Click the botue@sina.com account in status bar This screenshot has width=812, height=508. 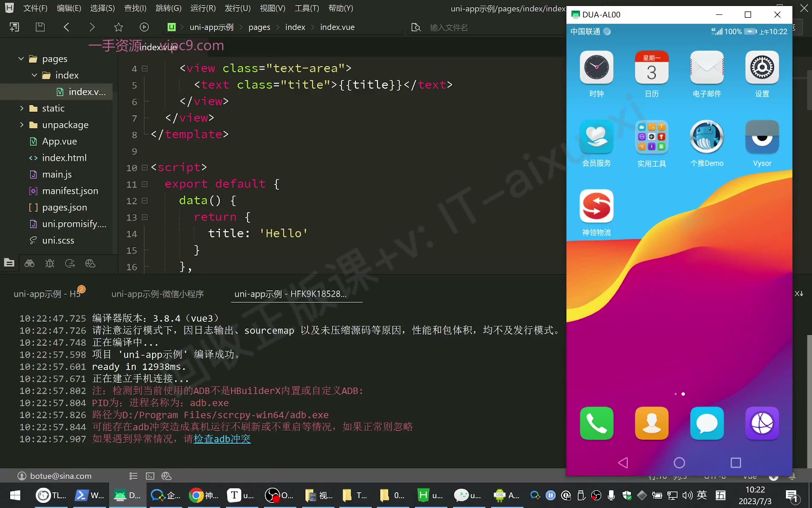pos(55,476)
